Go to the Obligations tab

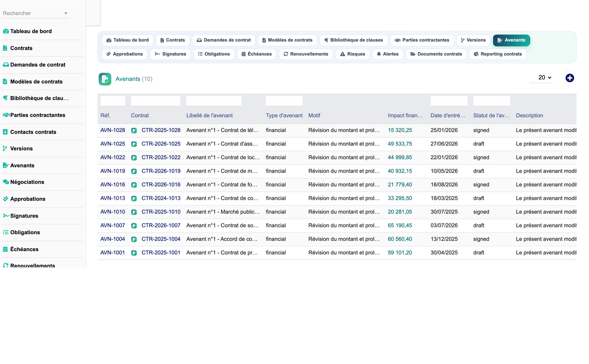click(x=214, y=54)
